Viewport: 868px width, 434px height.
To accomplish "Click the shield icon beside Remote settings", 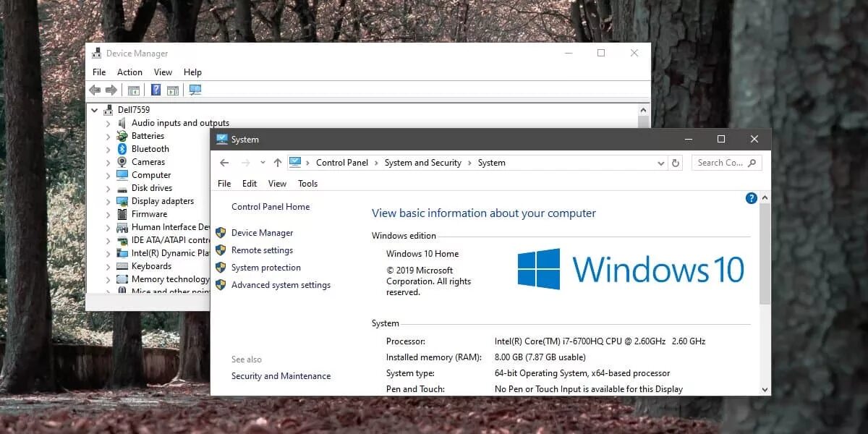I will pos(221,250).
